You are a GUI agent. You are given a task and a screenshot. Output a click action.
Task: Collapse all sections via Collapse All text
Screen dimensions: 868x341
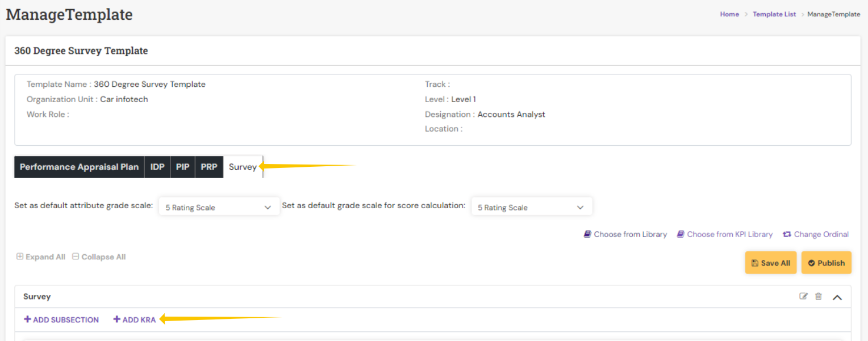tap(103, 257)
